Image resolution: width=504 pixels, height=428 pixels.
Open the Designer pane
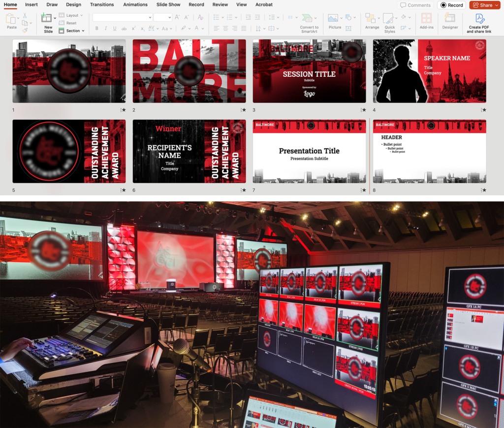tap(450, 22)
